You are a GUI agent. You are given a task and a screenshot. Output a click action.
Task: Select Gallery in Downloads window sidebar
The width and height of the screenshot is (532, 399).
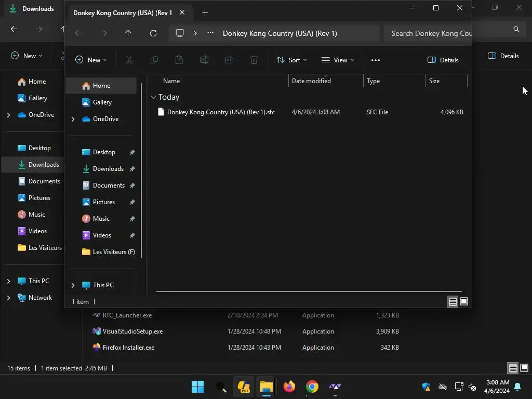pyautogui.click(x=33, y=98)
